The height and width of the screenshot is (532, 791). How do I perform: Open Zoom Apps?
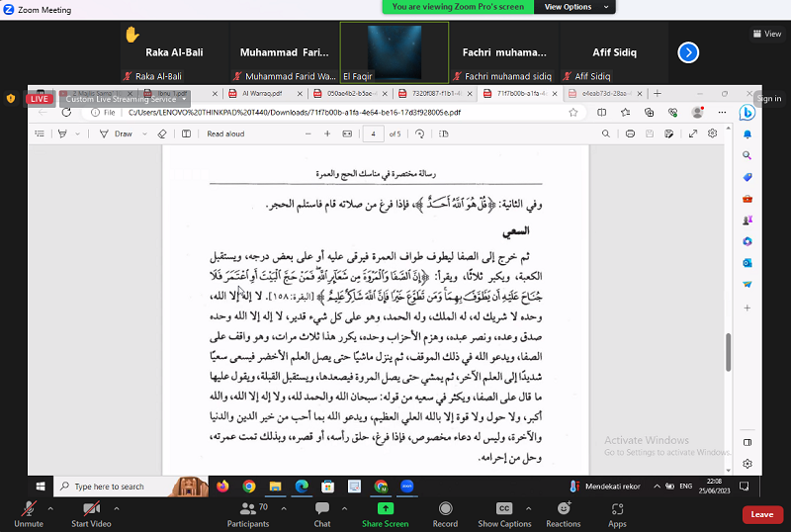617,514
